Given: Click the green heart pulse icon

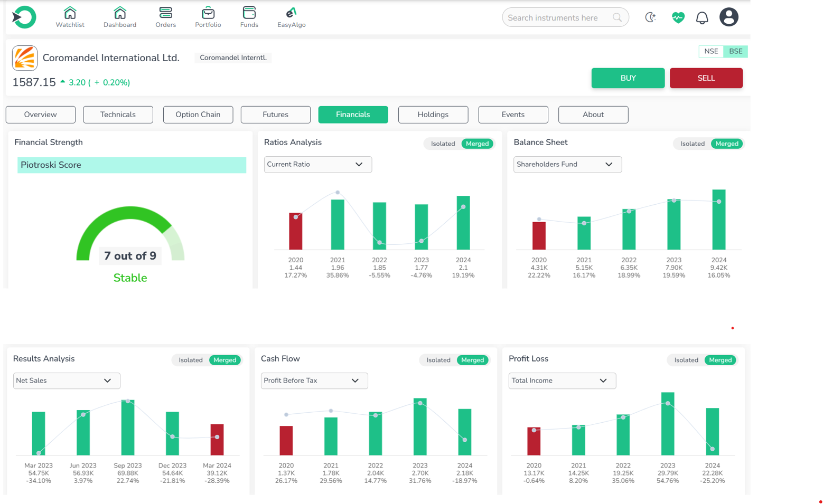Looking at the screenshot, I should [678, 17].
